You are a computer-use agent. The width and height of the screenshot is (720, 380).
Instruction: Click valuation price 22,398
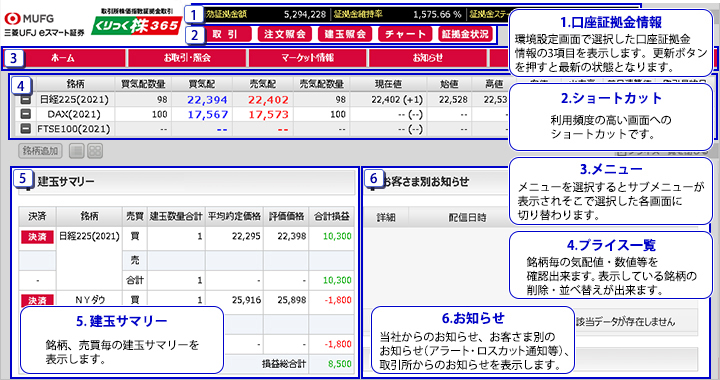[x=292, y=236]
